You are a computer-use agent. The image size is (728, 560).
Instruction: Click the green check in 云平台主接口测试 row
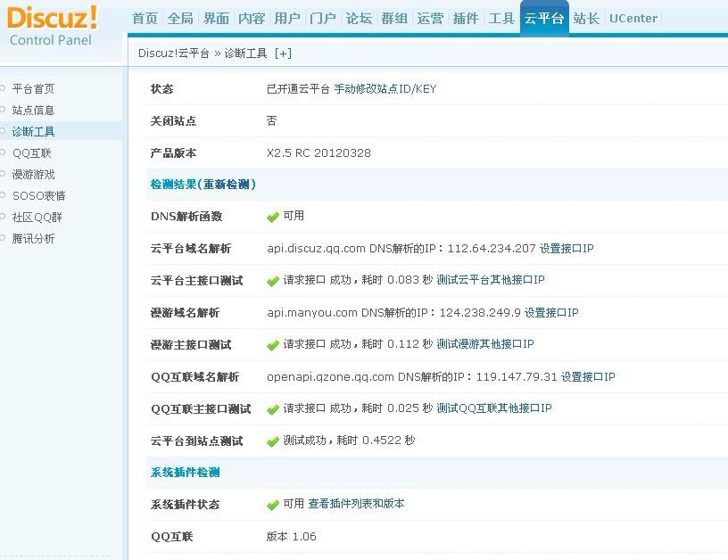click(273, 281)
